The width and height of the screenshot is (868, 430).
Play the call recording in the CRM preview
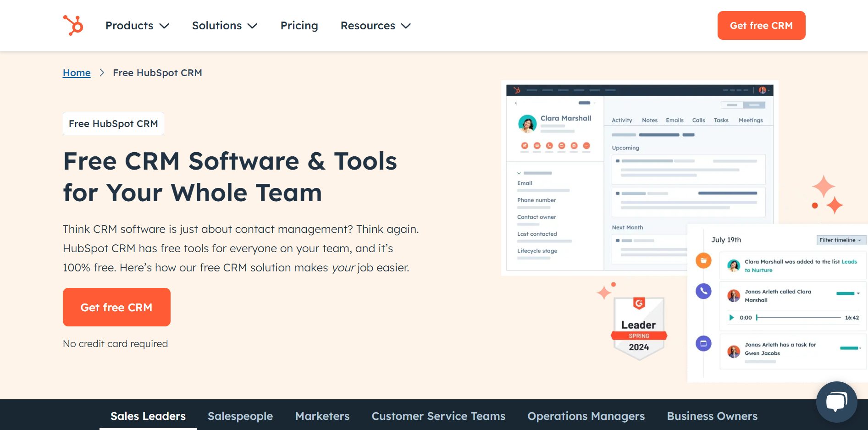(x=731, y=317)
